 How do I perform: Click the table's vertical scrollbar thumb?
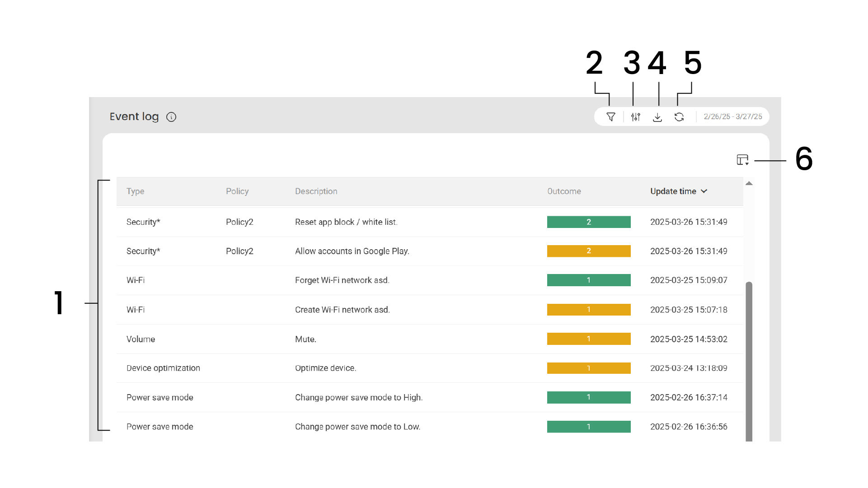pos(749,361)
